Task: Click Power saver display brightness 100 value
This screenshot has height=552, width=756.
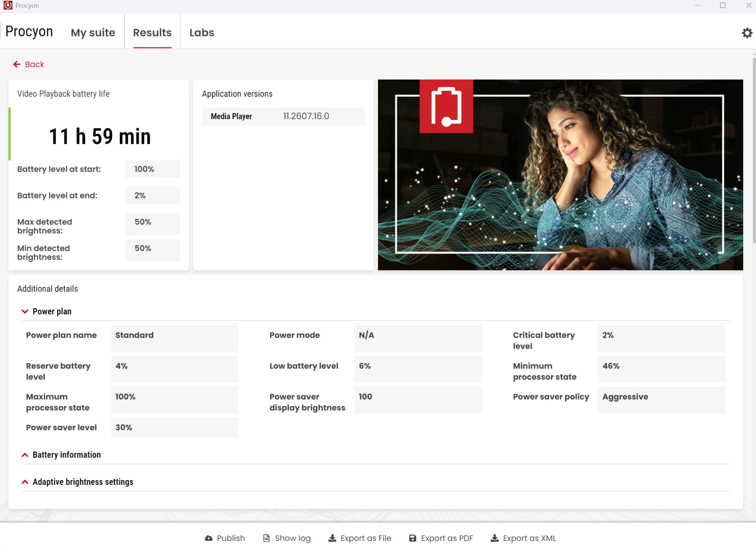Action: (x=418, y=400)
